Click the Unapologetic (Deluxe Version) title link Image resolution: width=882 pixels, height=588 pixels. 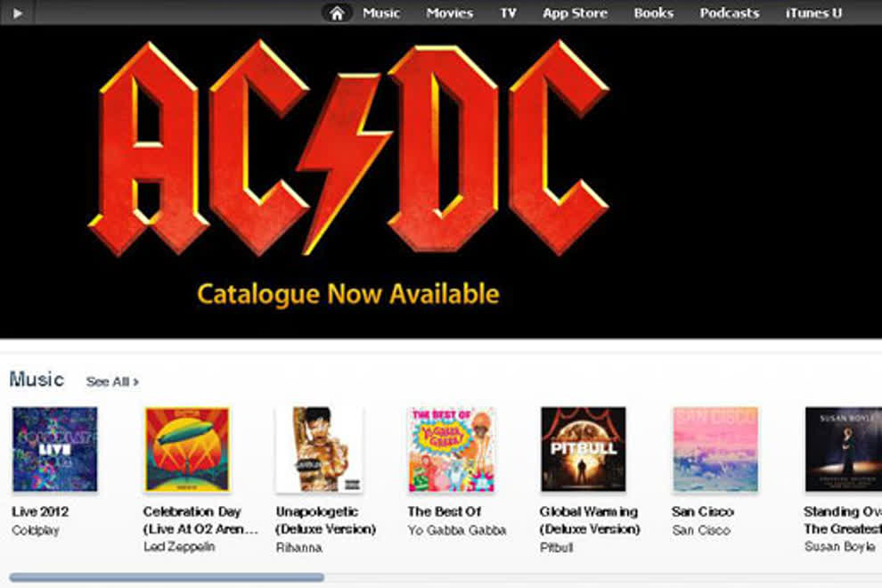[326, 520]
